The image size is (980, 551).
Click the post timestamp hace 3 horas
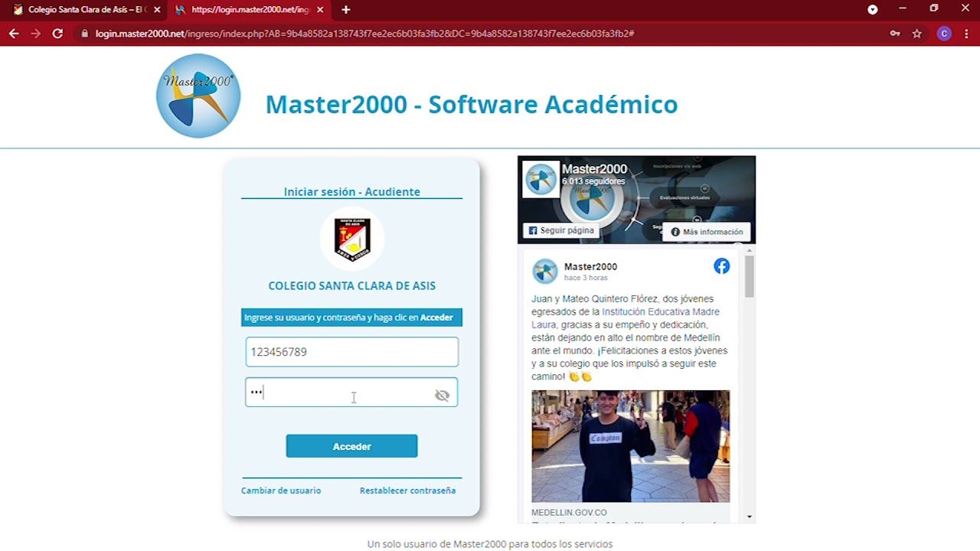pyautogui.click(x=586, y=278)
